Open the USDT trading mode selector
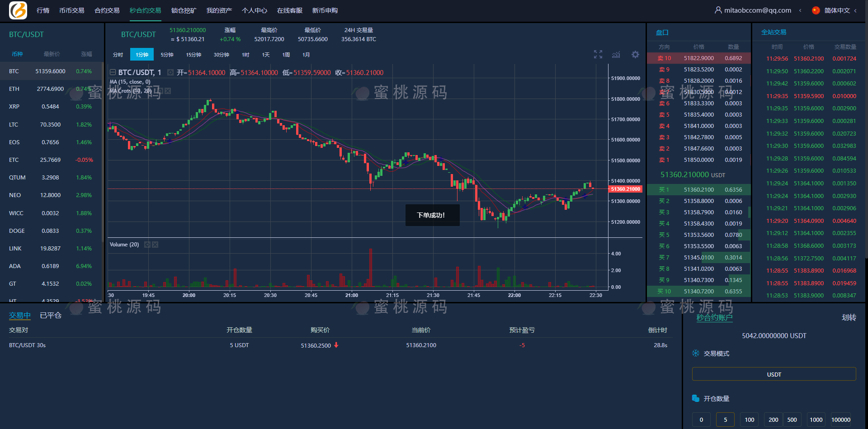The image size is (868, 429). coord(774,374)
